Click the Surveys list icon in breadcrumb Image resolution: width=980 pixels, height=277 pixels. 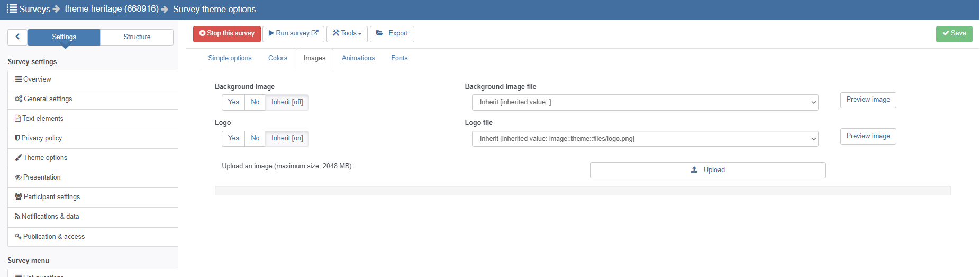pyautogui.click(x=12, y=9)
